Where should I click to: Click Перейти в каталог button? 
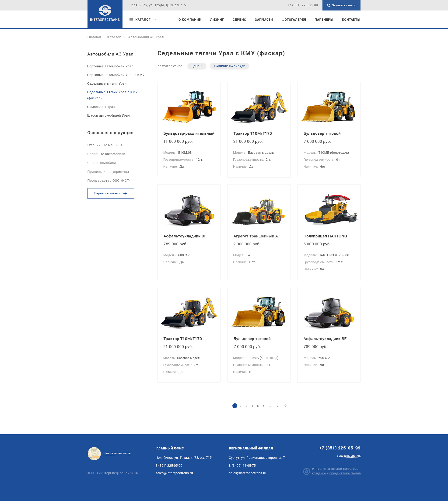pyautogui.click(x=111, y=193)
